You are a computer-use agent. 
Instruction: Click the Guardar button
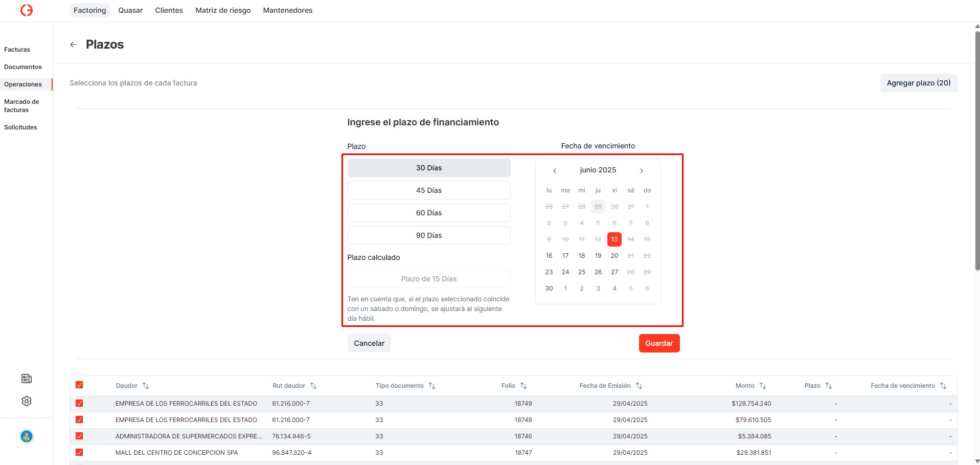tap(659, 343)
